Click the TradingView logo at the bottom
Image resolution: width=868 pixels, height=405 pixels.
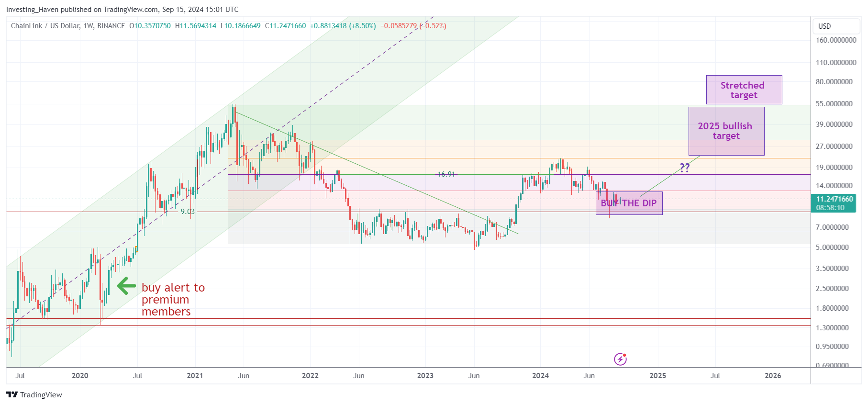click(34, 394)
